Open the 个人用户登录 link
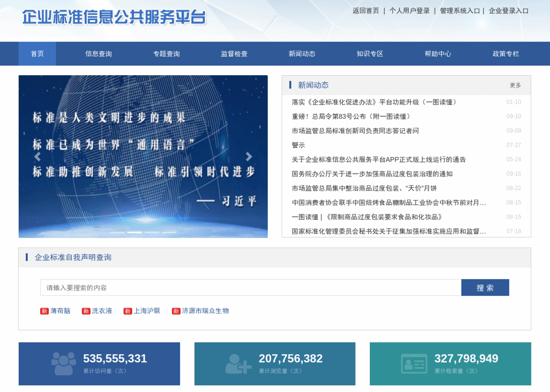This screenshot has width=550, height=392. 410,11
